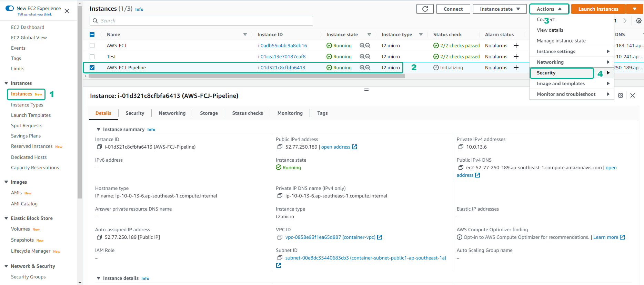
Task: Click the Connect button
Action: 453,9
